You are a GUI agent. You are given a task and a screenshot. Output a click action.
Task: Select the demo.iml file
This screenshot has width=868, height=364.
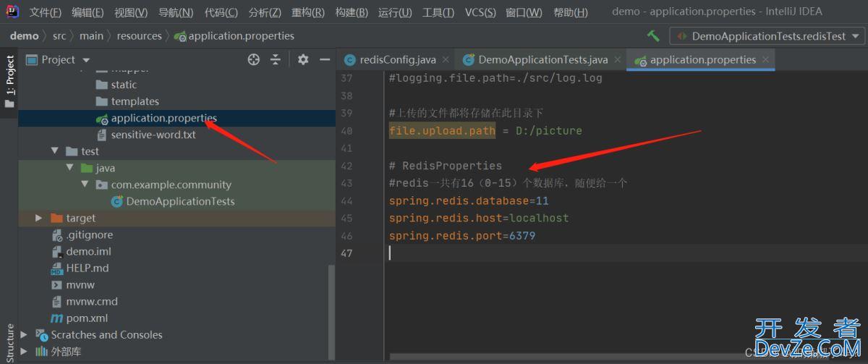coord(88,251)
